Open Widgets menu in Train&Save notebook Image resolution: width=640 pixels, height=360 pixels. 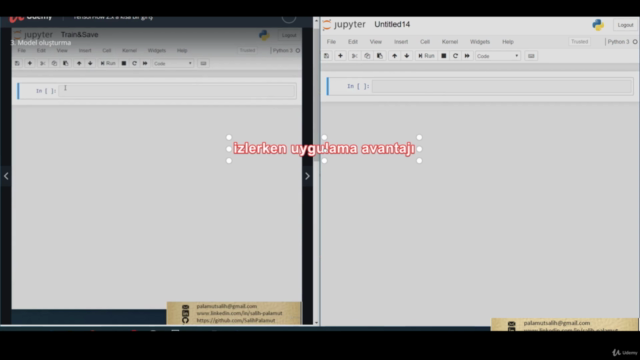(x=157, y=51)
